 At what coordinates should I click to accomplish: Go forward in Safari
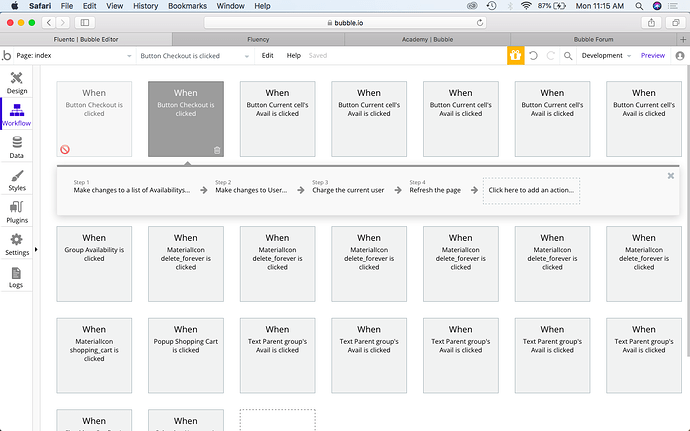coord(63,22)
